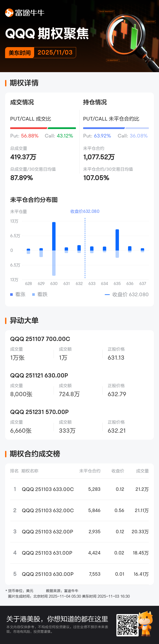
Task: Open the QQQ 251107 700.00C block trade
Action: 40,339
